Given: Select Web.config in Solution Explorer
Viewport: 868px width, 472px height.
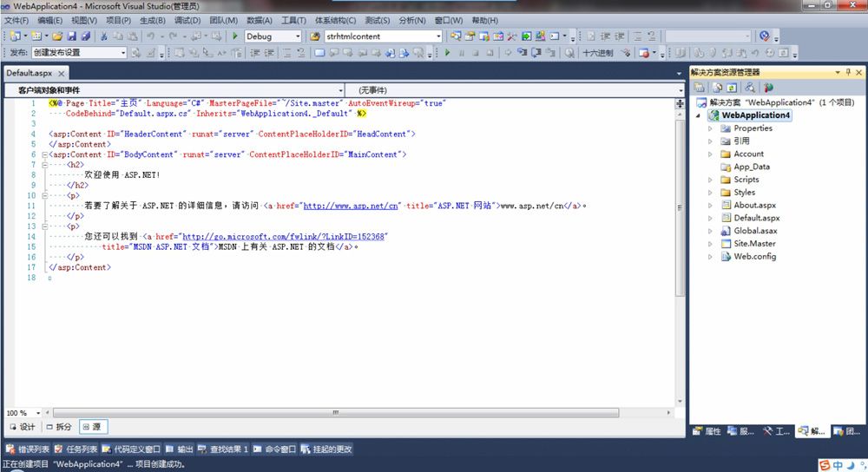Looking at the screenshot, I should coord(754,256).
